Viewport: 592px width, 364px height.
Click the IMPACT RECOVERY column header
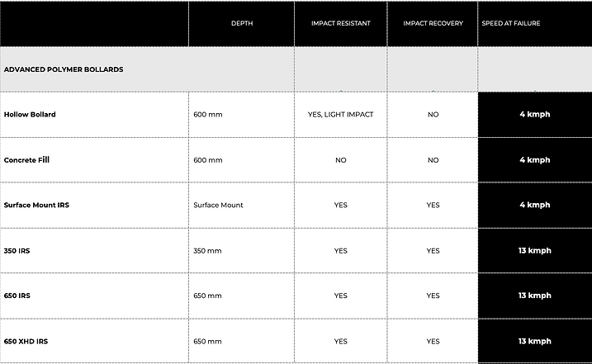433,23
